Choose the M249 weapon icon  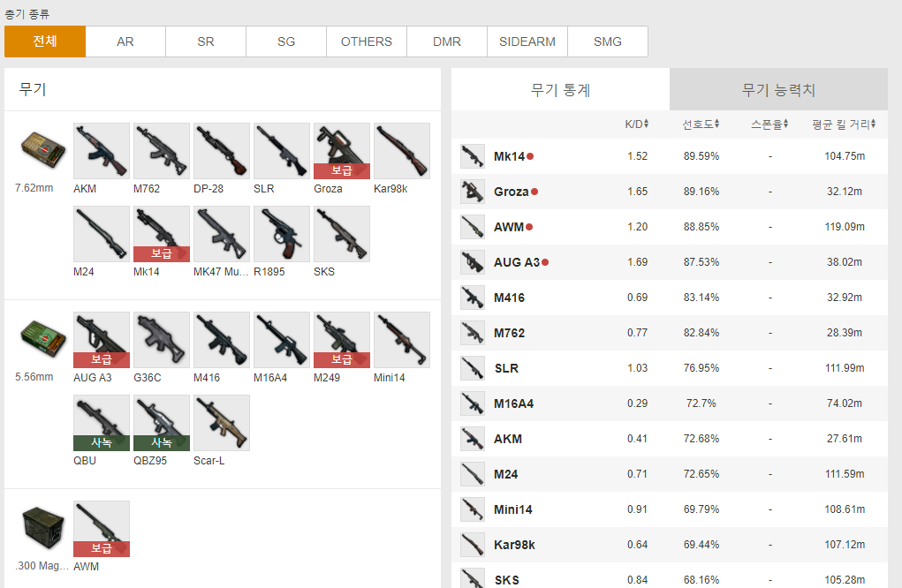tap(342, 340)
